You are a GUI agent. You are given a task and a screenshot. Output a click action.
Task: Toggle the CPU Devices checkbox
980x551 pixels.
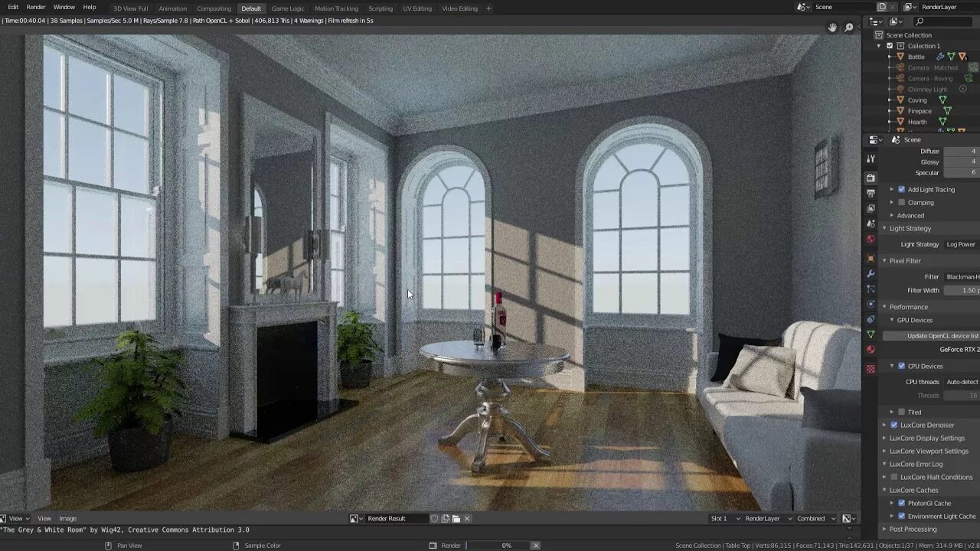click(x=901, y=366)
